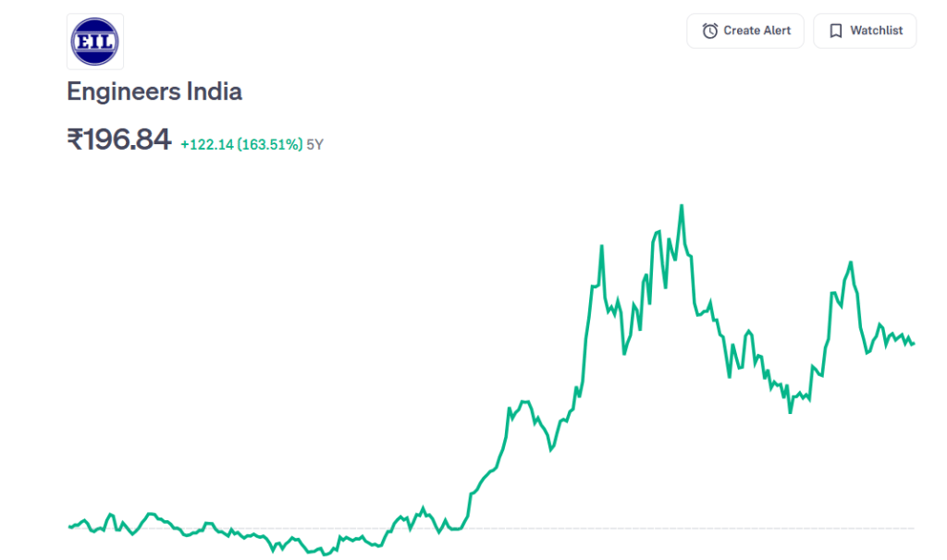Click the (163.51%) percentage change
Image resolution: width=947 pixels, height=560 pixels.
[x=270, y=144]
